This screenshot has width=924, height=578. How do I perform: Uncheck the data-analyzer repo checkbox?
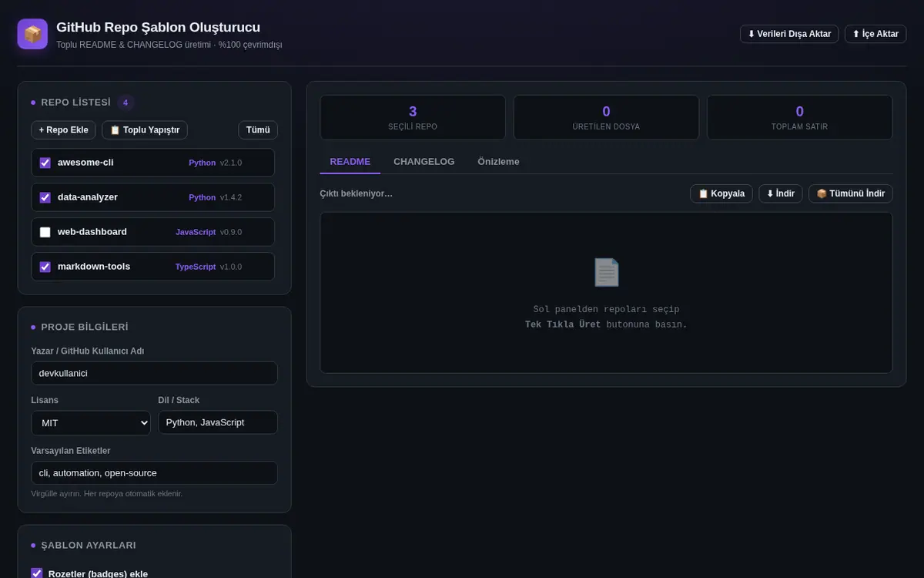tap(45, 197)
